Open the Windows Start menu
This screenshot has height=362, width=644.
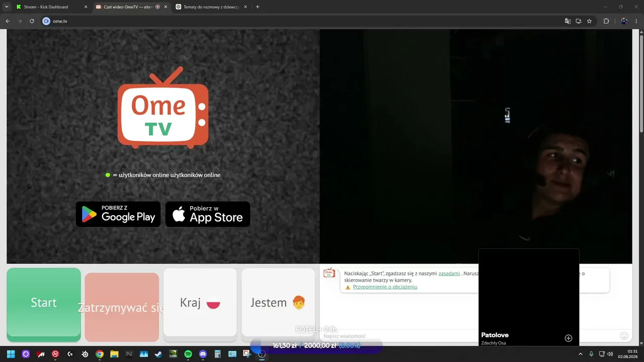tap(11, 354)
